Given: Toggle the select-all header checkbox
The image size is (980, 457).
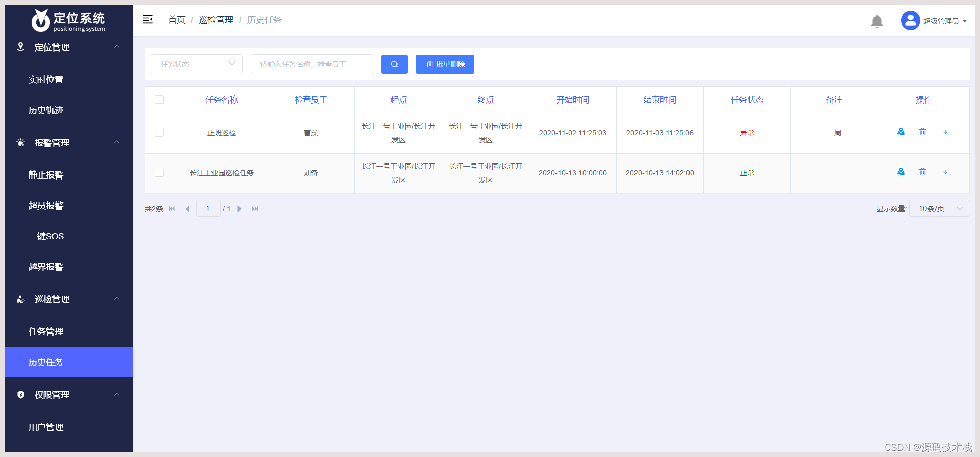Looking at the screenshot, I should (160, 99).
